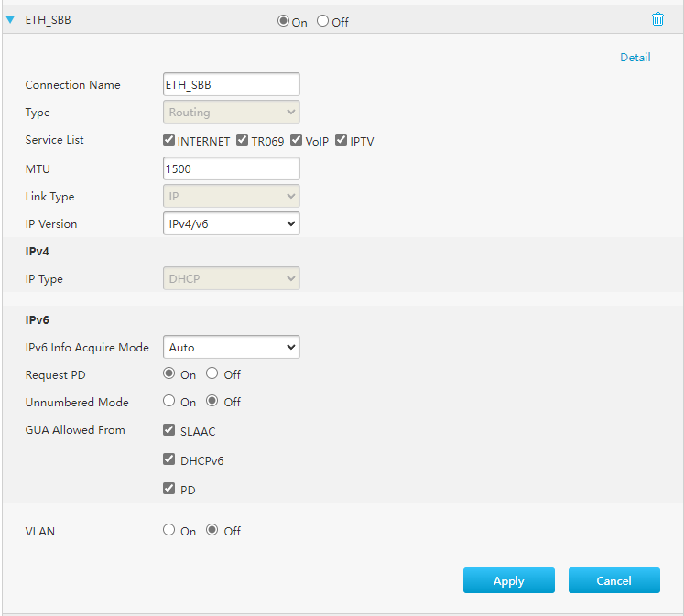Click the Apply button
The height and width of the screenshot is (616, 684).
click(x=508, y=580)
